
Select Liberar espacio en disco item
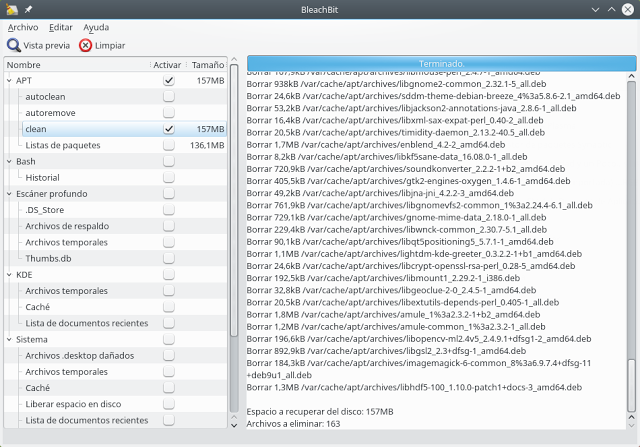[x=73, y=404]
